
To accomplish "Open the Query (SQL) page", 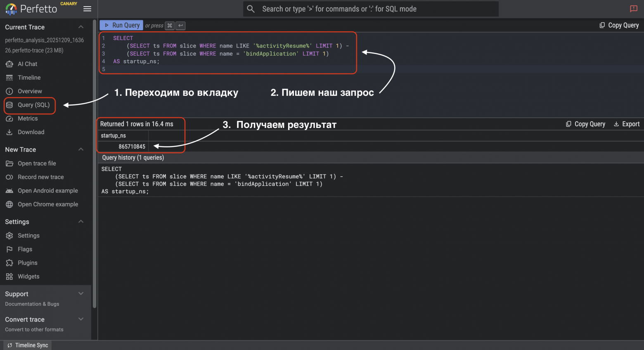I will click(33, 105).
